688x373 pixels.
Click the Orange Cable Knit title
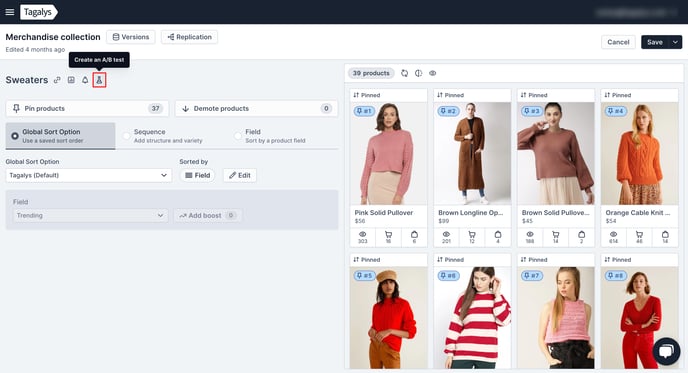pyautogui.click(x=638, y=212)
